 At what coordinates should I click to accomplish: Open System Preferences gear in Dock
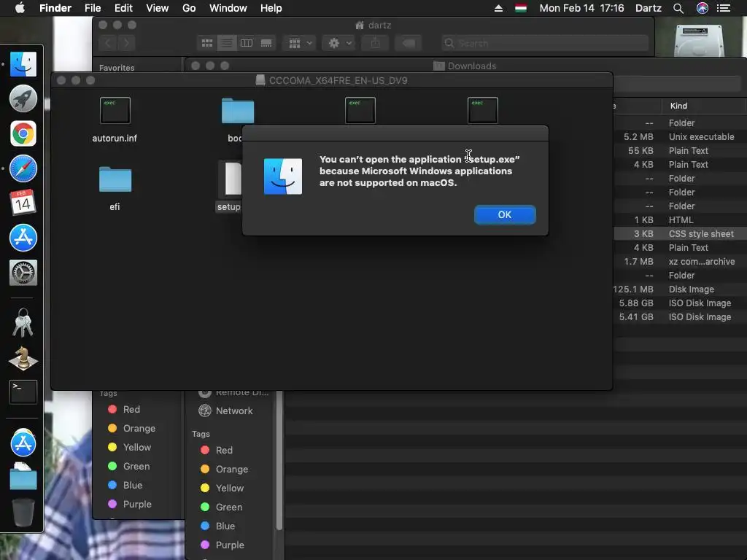point(23,273)
